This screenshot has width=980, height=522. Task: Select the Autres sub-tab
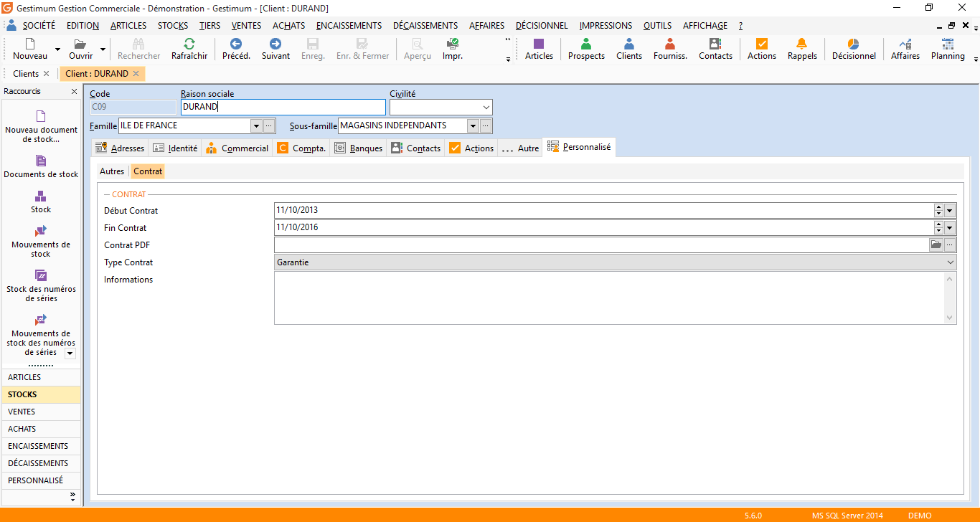coord(112,171)
